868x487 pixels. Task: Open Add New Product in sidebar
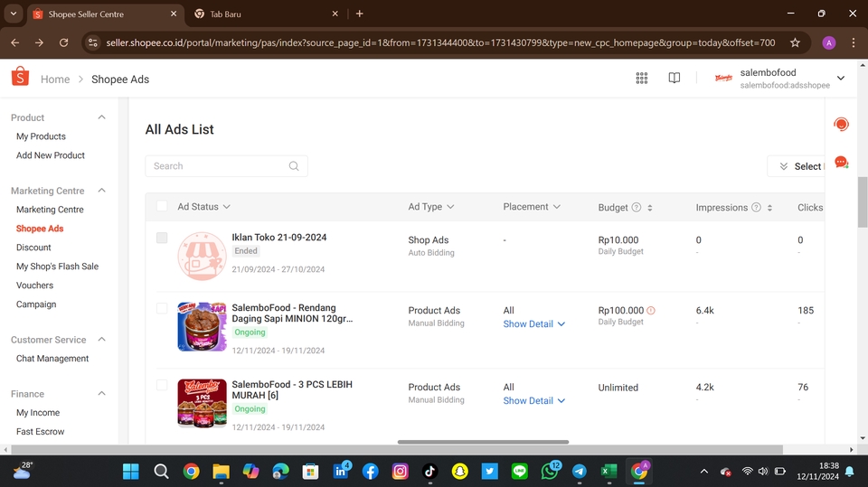(x=51, y=155)
